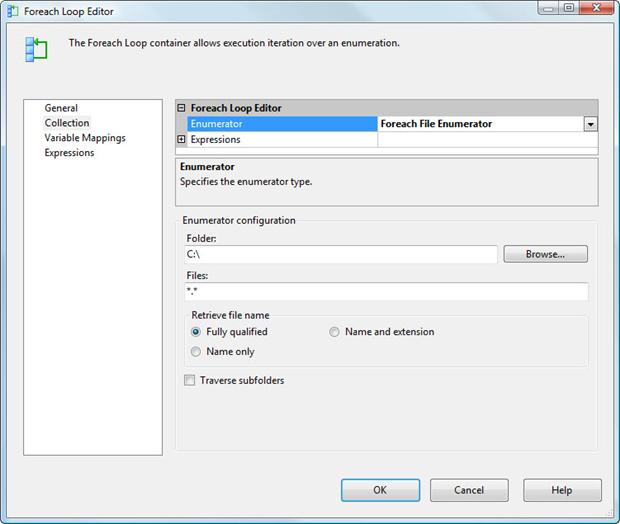Select the Name only radio option

pyautogui.click(x=196, y=352)
